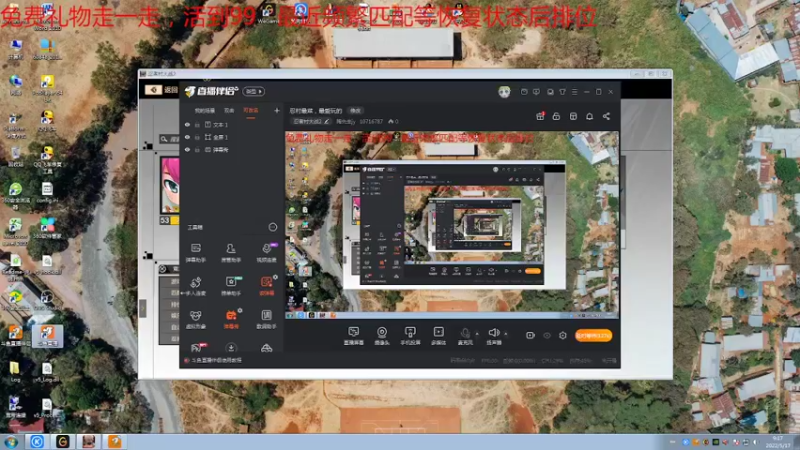
Task: Open the blue K app in taskbar
Action: (37, 441)
